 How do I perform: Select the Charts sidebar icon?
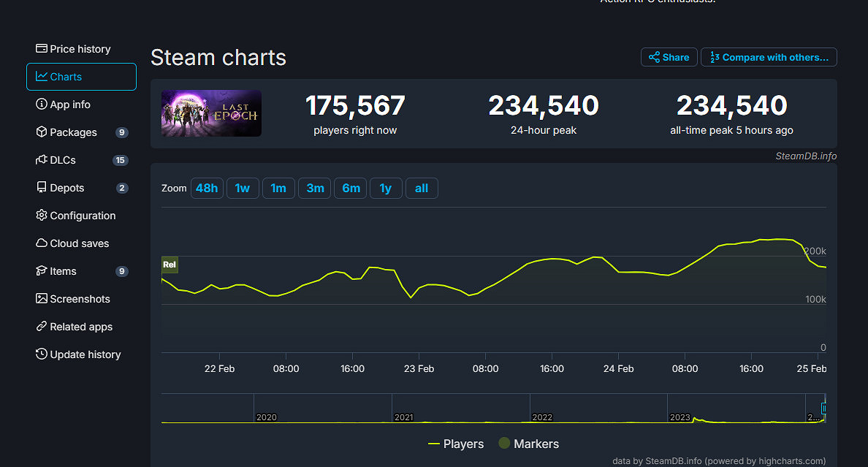pos(42,76)
